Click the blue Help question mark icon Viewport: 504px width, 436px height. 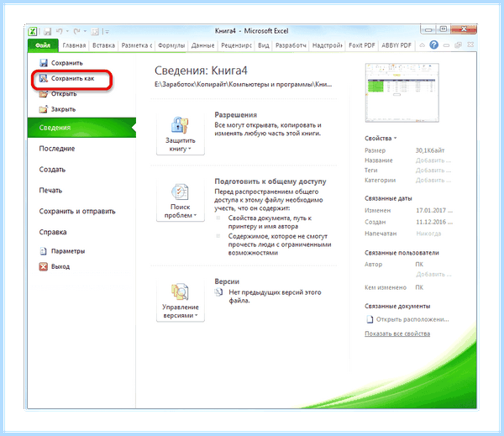tap(434, 45)
